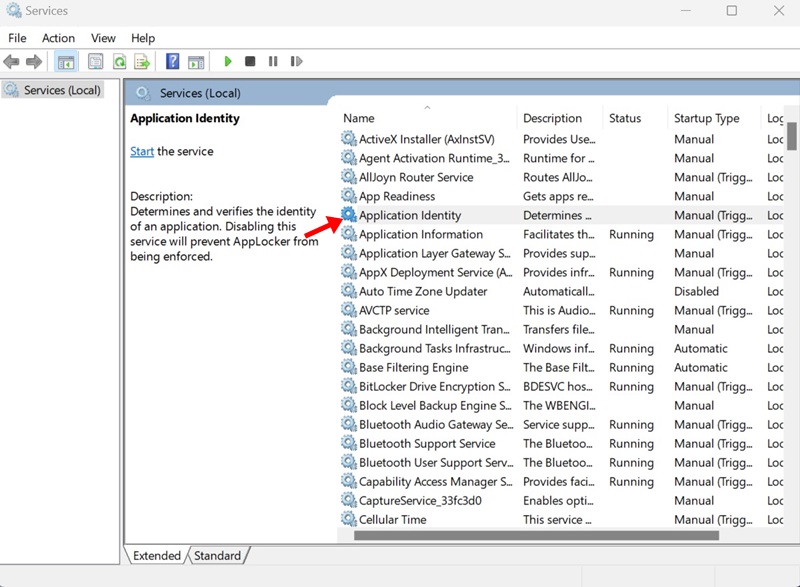Click the Services (Local) pane header
This screenshot has height=587, width=800.
(x=462, y=93)
